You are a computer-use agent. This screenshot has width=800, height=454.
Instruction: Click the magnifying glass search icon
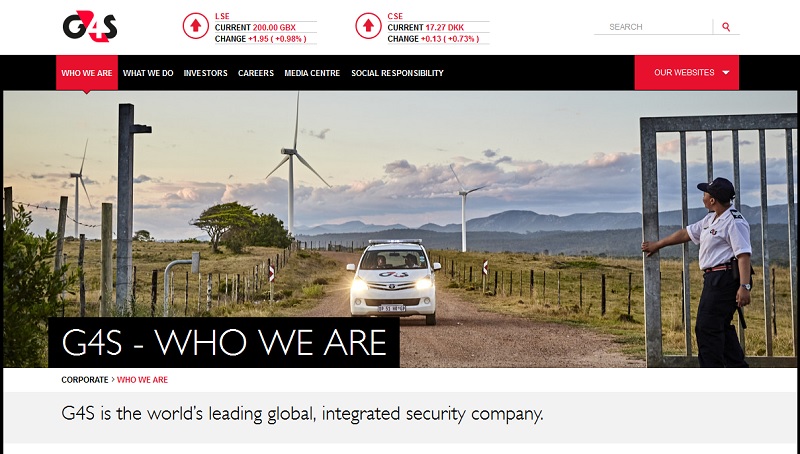[x=726, y=27]
